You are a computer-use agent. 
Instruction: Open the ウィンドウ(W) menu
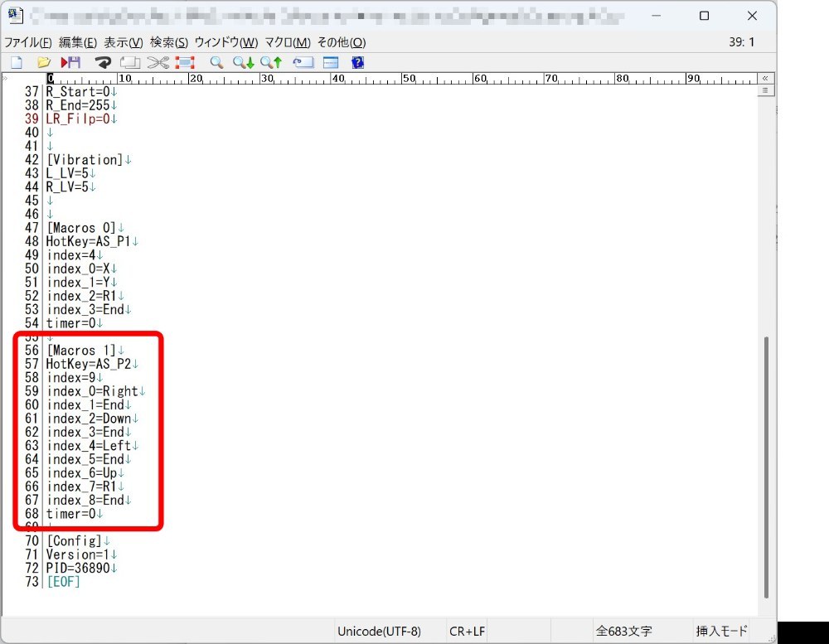coord(226,42)
